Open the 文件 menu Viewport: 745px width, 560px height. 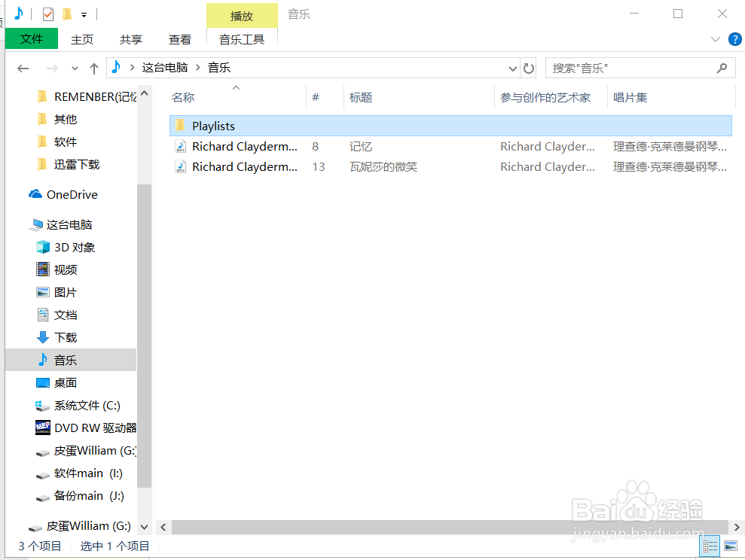pyautogui.click(x=31, y=39)
